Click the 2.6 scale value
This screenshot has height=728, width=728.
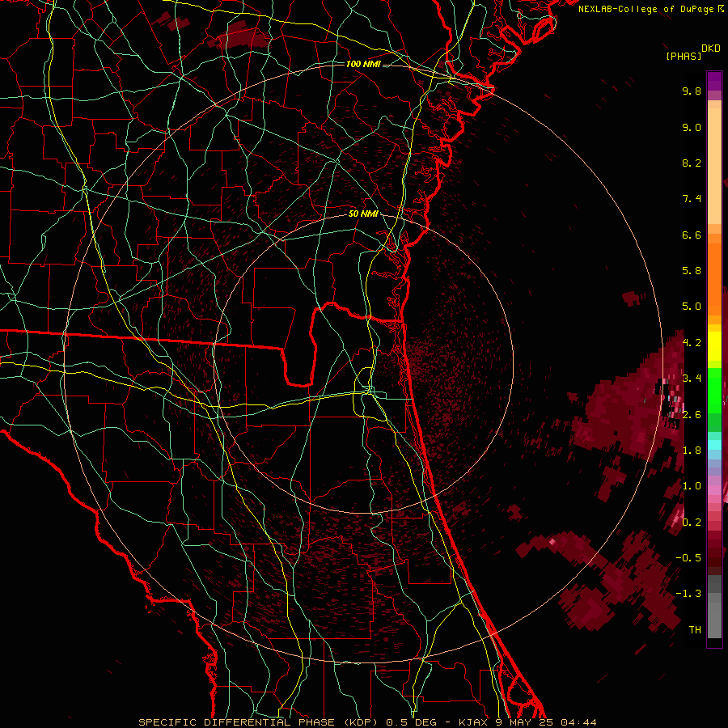(x=692, y=415)
